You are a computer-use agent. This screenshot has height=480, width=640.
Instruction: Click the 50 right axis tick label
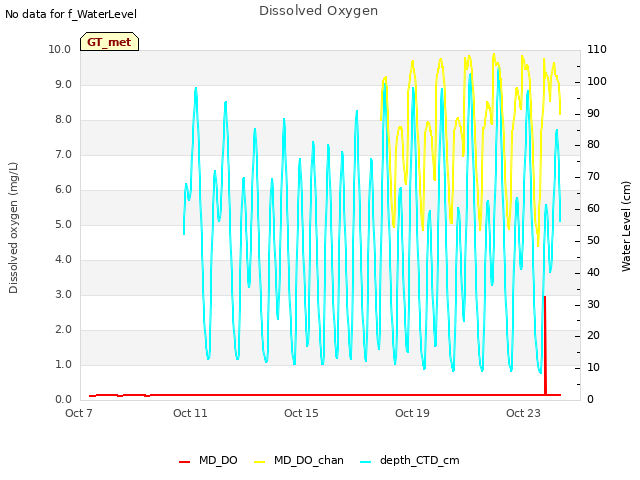pos(593,240)
